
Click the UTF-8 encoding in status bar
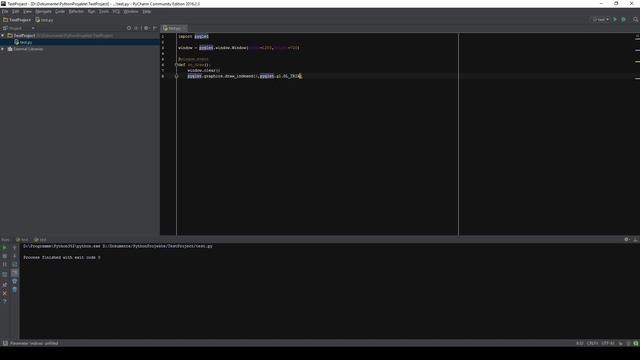608,343
